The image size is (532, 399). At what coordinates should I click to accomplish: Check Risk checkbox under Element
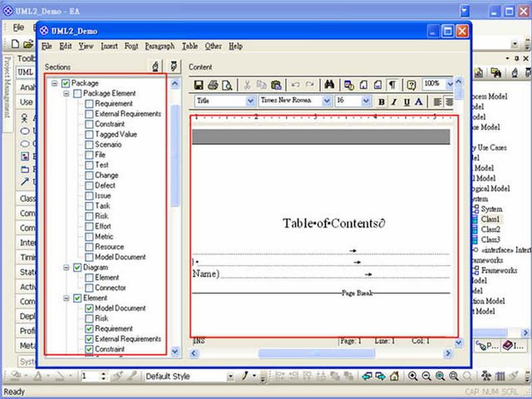[89, 318]
